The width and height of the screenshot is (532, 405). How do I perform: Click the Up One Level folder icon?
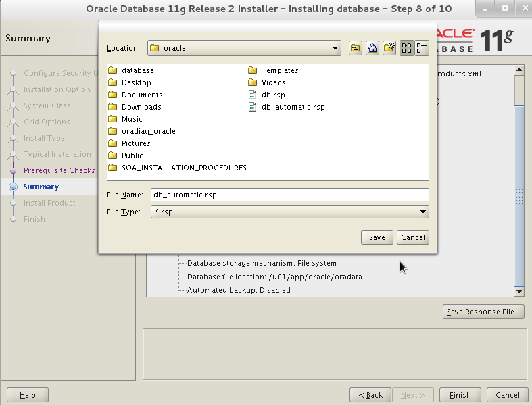click(356, 48)
